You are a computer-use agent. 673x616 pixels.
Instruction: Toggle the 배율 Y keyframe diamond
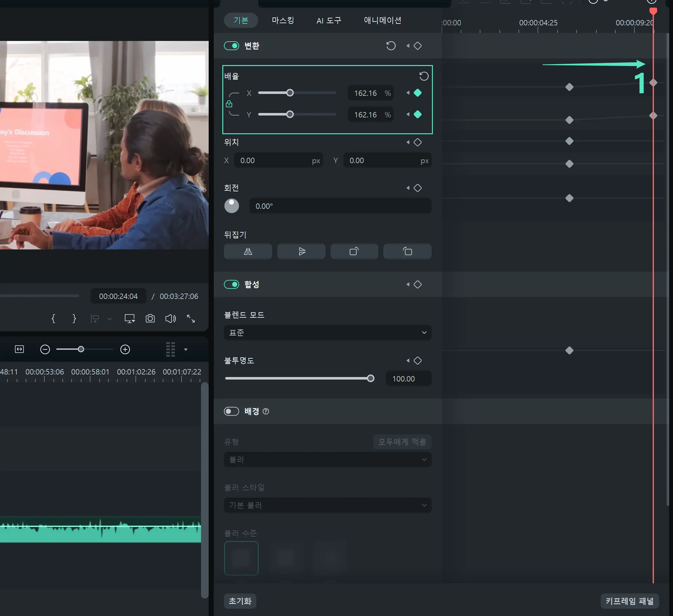(418, 114)
